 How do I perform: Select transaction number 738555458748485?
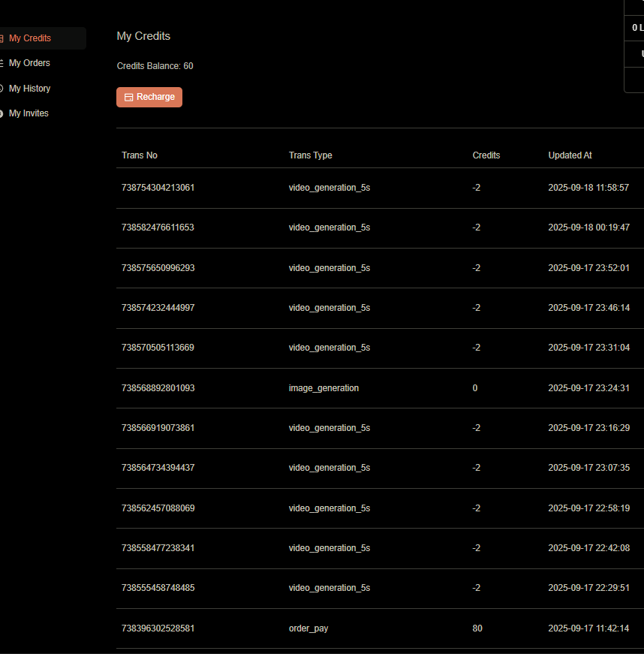coord(158,588)
